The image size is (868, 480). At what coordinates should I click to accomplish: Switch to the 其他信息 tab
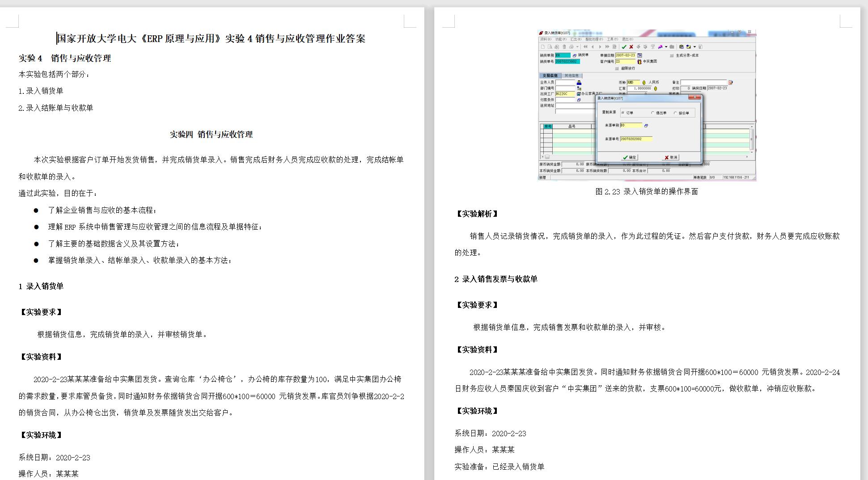pos(572,76)
